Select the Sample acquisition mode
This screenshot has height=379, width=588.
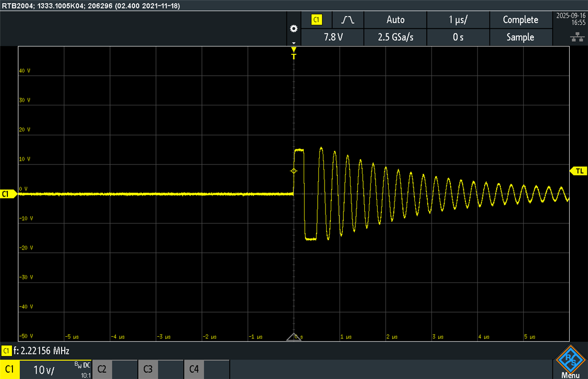[x=521, y=37]
